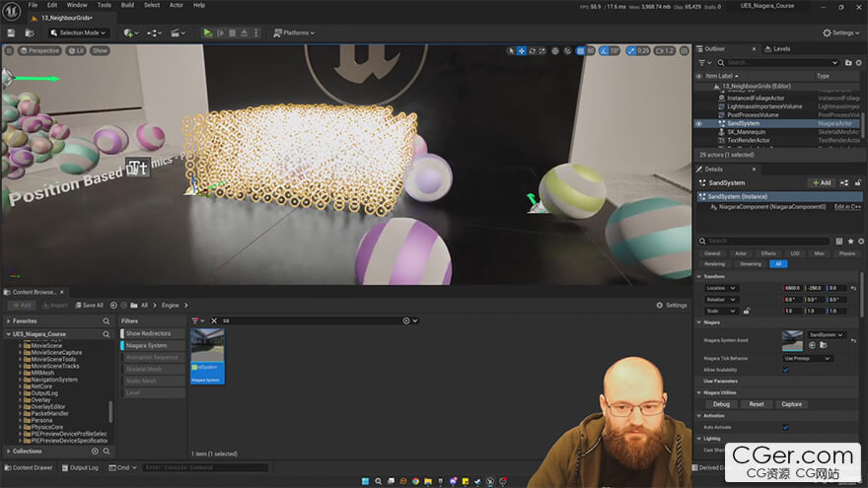Open Selection Mode dropdown
Image resolution: width=868 pixels, height=488 pixels.
click(x=78, y=34)
